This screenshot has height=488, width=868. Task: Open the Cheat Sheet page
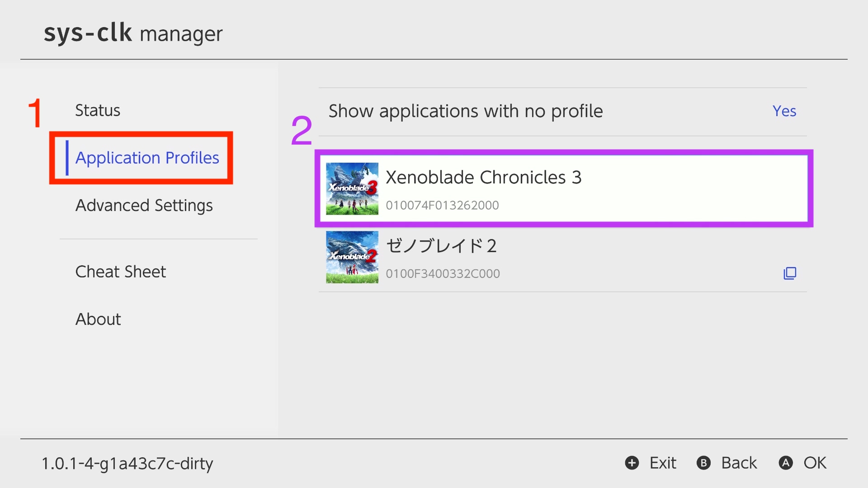120,272
